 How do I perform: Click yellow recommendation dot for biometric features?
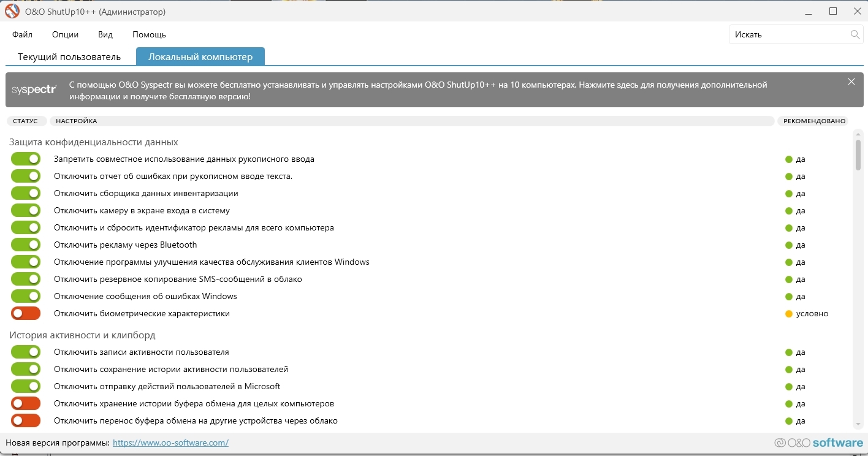point(789,314)
